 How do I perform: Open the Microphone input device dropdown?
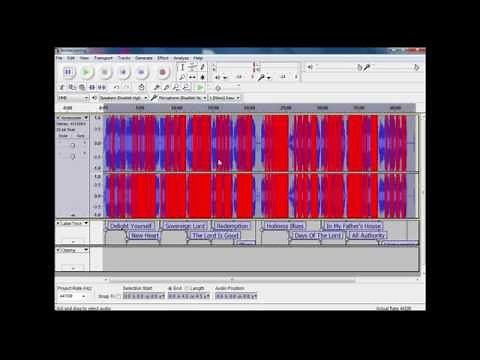(x=182, y=98)
